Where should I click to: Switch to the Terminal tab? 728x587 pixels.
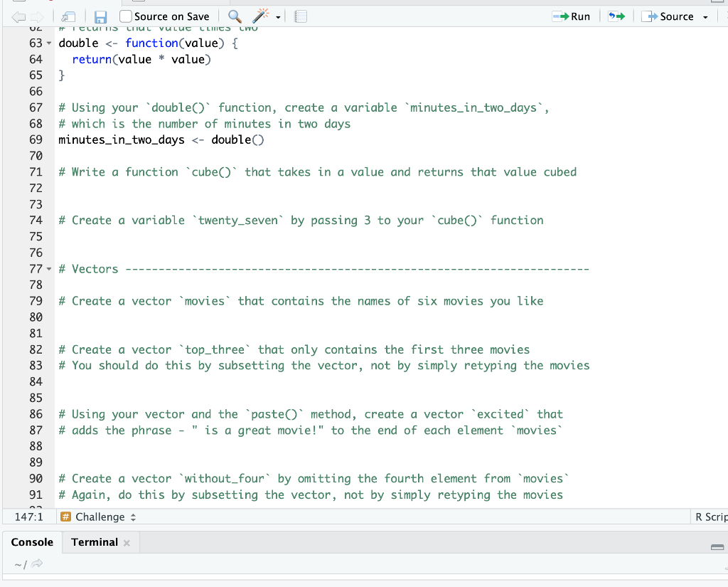pos(96,541)
